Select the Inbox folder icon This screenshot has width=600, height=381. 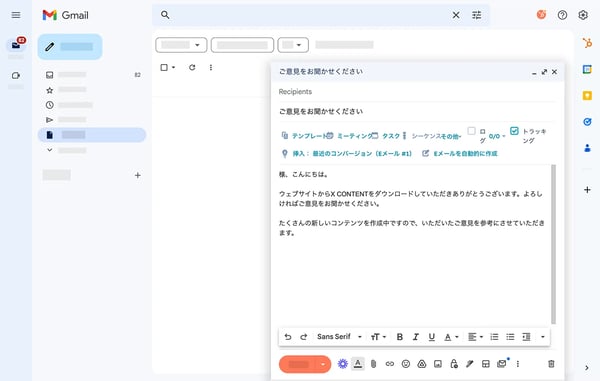coord(49,75)
